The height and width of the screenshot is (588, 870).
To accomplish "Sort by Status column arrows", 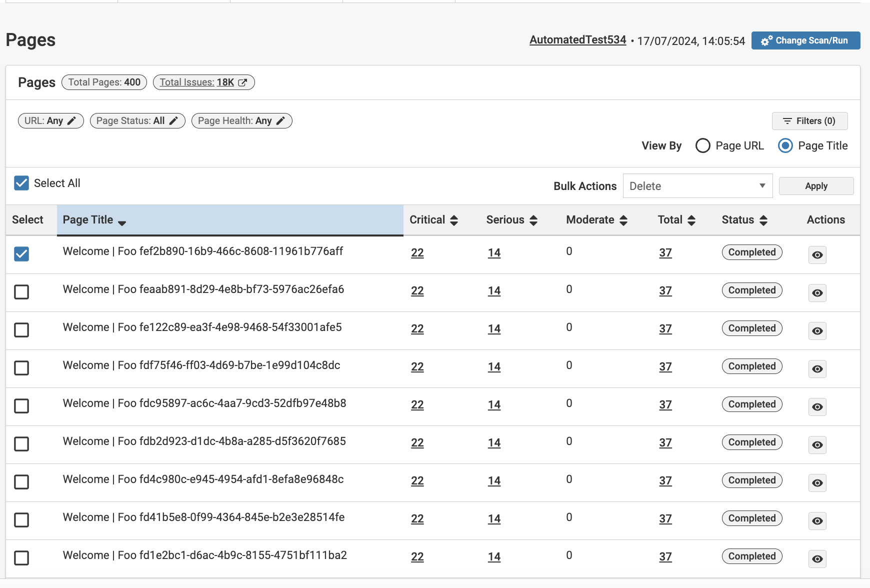I will tap(763, 220).
